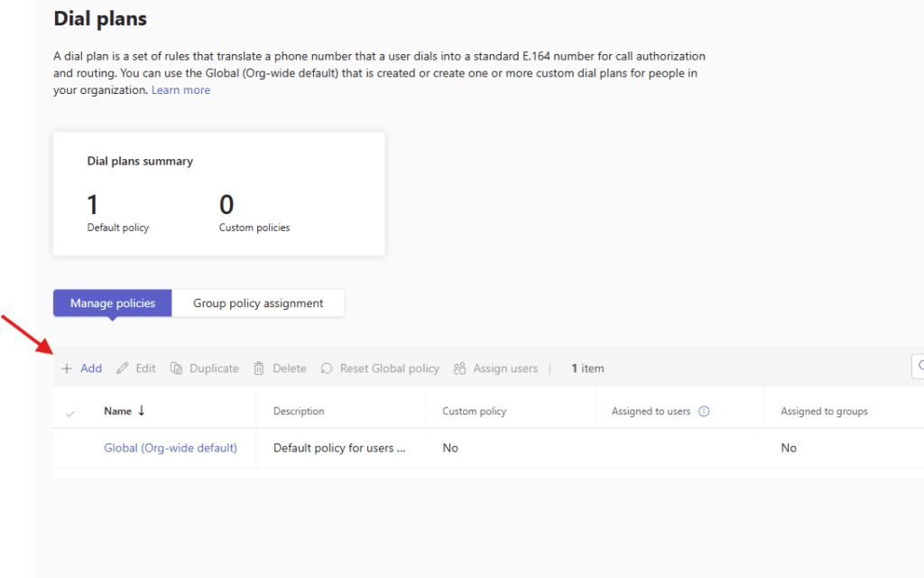
Task: Click the Assigned to users column header text
Action: pyautogui.click(x=651, y=412)
